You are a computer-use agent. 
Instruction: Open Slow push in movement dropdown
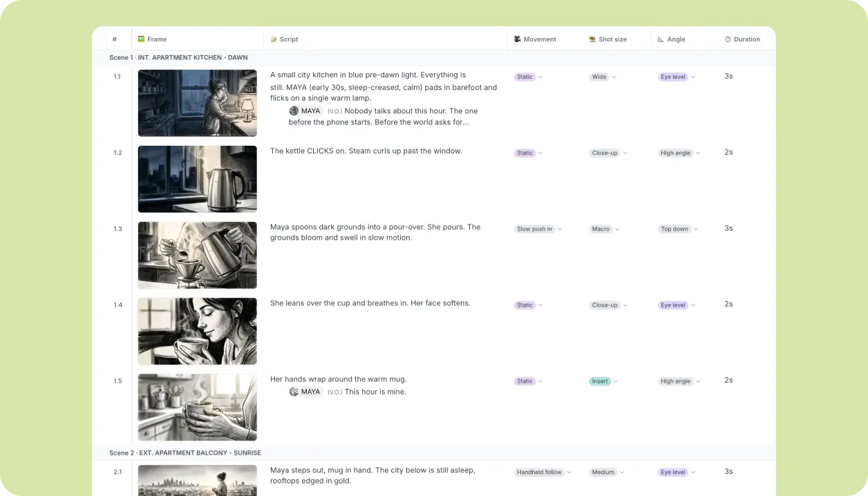click(538, 229)
